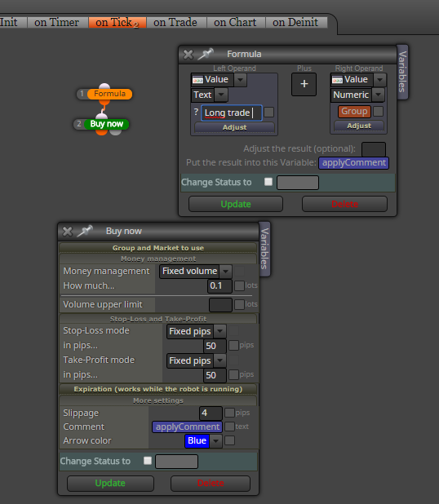
Task: Expand the Expiration section header
Action: (158, 389)
